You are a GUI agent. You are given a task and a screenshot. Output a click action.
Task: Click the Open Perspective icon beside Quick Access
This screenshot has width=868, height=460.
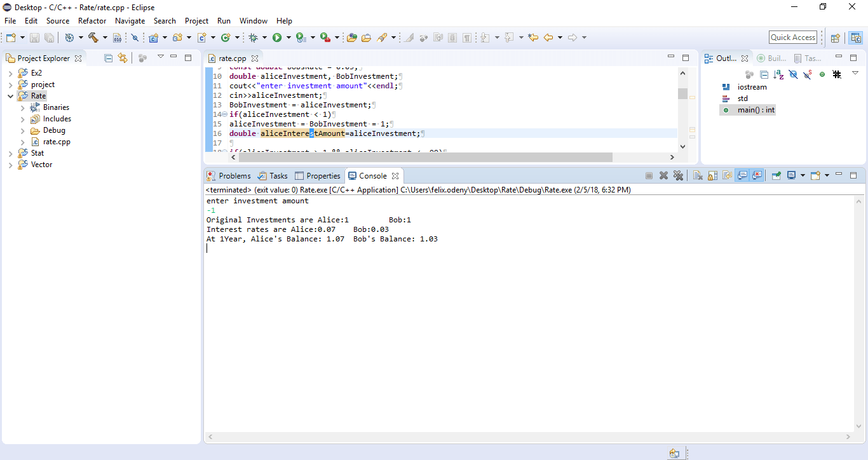[836, 37]
